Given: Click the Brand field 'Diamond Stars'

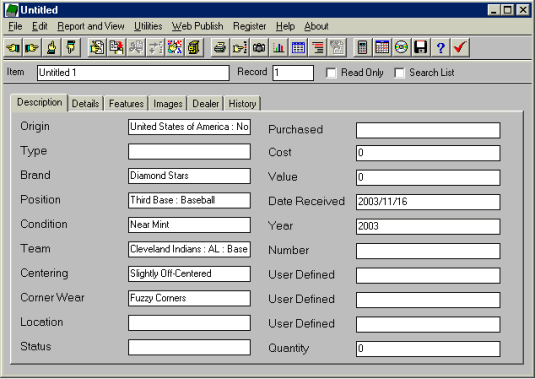Looking at the screenshot, I should click(x=189, y=176).
